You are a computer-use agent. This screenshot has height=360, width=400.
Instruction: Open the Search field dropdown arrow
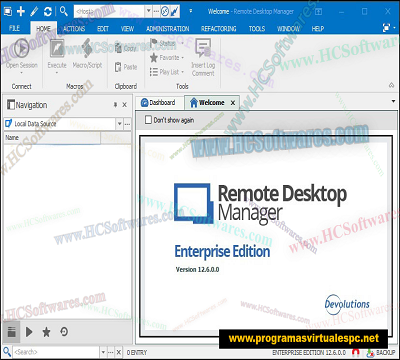click(x=103, y=352)
